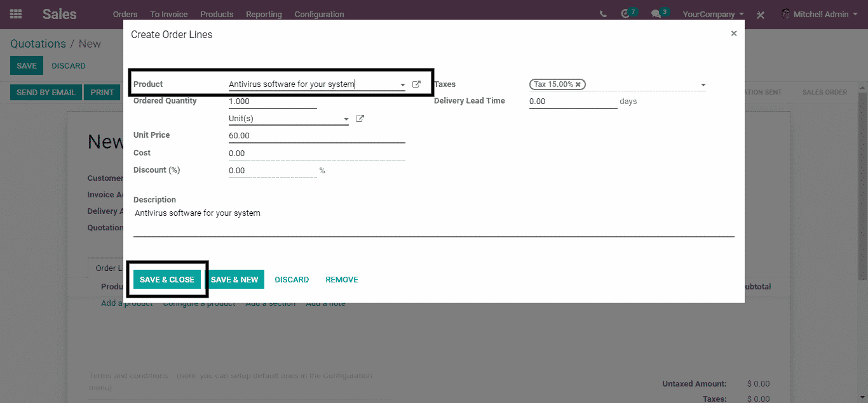
Task: Expand the Taxes dropdown arrow
Action: [703, 85]
